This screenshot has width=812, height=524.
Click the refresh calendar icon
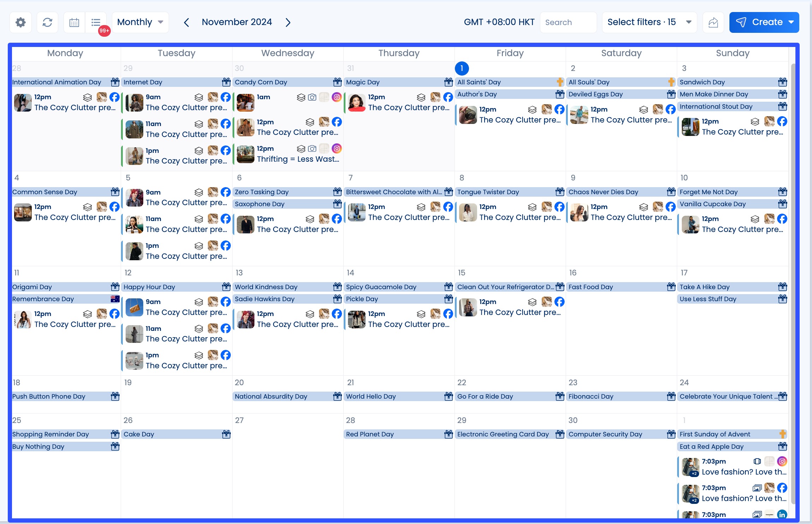47,22
